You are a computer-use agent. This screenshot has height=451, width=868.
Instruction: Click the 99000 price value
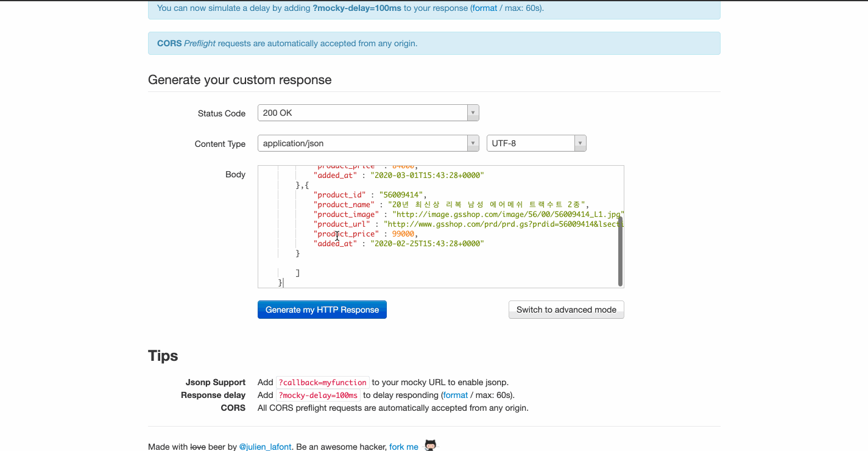point(403,234)
